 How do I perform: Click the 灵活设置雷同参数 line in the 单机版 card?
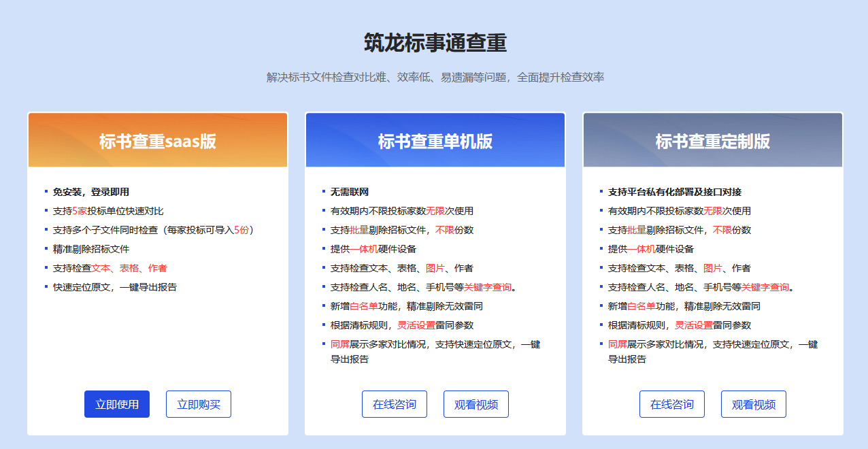[402, 325]
